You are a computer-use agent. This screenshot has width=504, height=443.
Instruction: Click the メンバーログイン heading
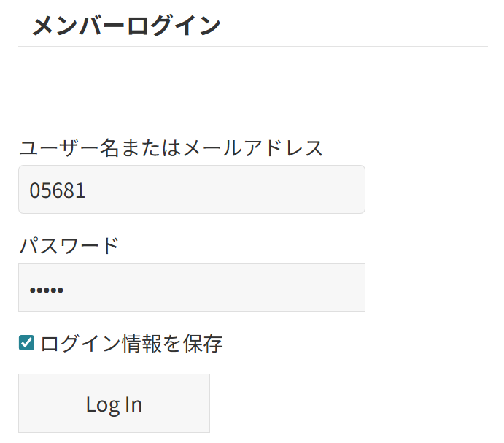coord(125,26)
